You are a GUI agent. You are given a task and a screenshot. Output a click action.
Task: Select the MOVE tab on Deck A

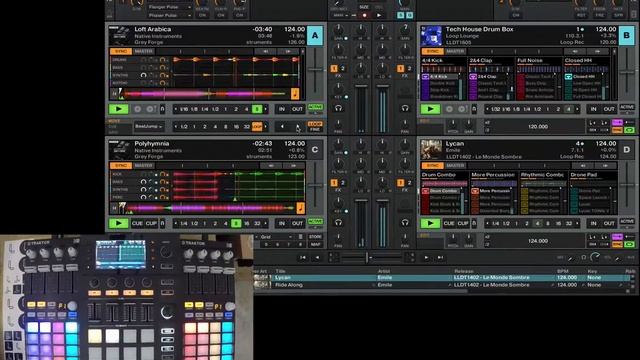[x=114, y=121]
